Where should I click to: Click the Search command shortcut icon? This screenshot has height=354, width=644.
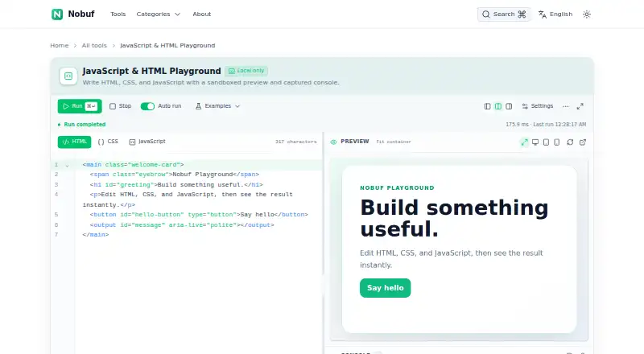522,14
